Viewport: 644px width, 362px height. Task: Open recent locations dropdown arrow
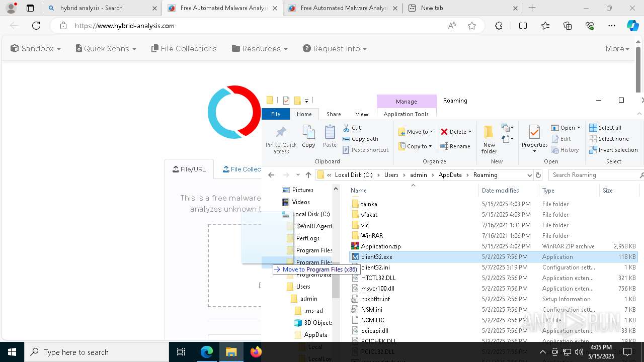tap(298, 175)
